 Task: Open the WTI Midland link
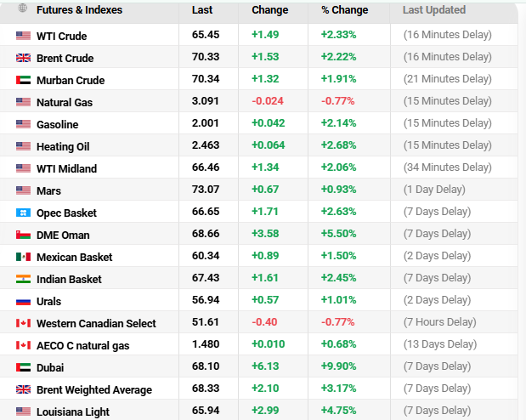(x=66, y=168)
